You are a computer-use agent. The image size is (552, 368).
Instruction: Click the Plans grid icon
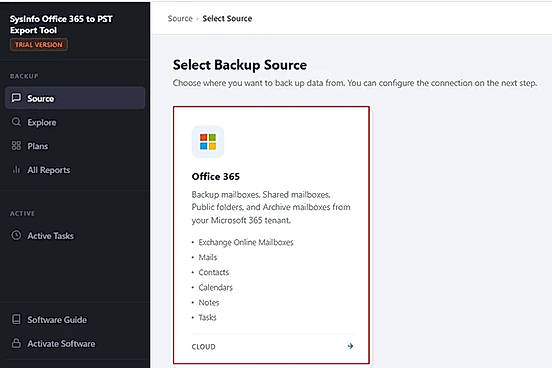(16, 145)
